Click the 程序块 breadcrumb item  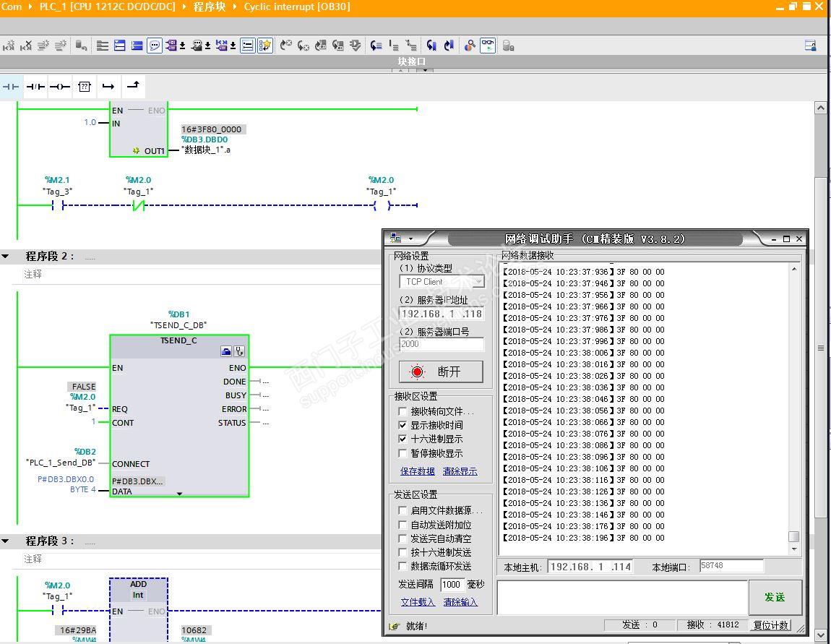pyautogui.click(x=209, y=7)
